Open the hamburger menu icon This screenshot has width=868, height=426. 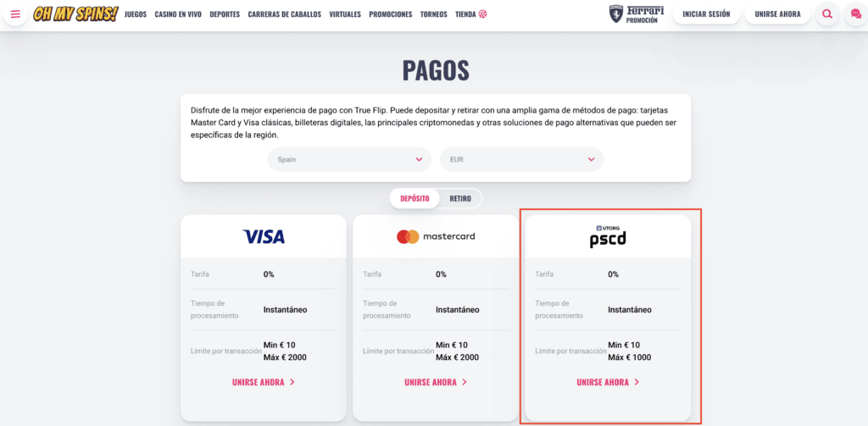tap(15, 14)
